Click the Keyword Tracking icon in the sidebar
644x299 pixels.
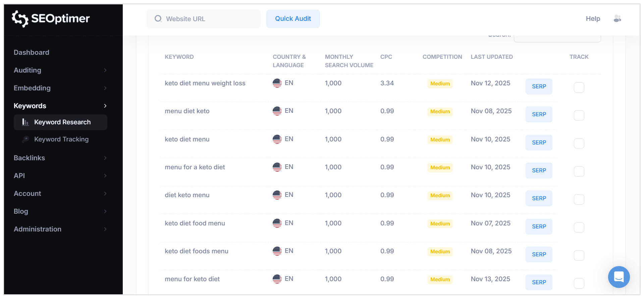coord(26,139)
